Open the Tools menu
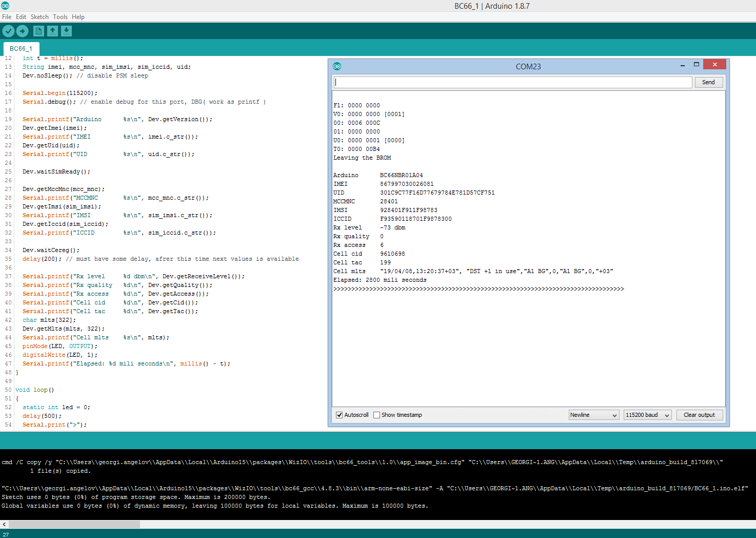The image size is (756, 538). (61, 17)
